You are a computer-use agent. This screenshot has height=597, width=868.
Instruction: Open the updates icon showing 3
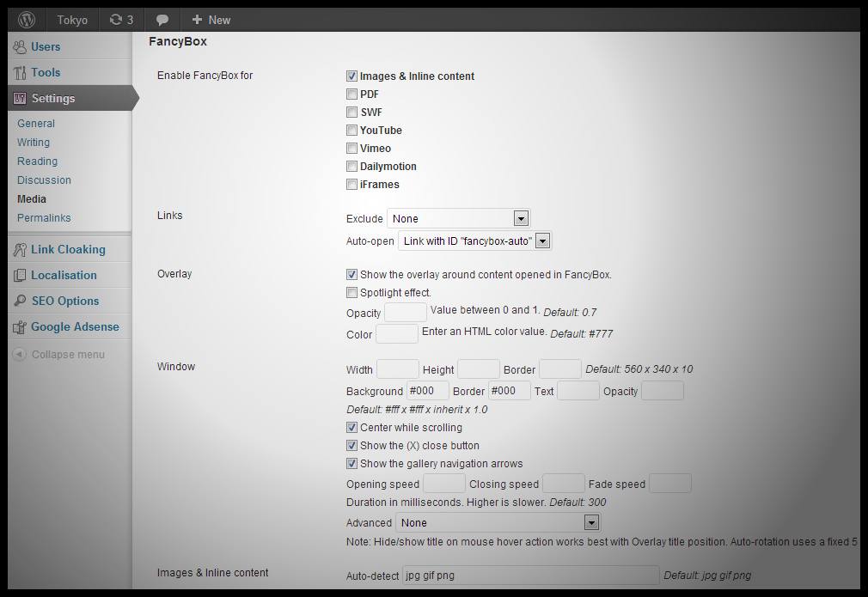(x=116, y=20)
